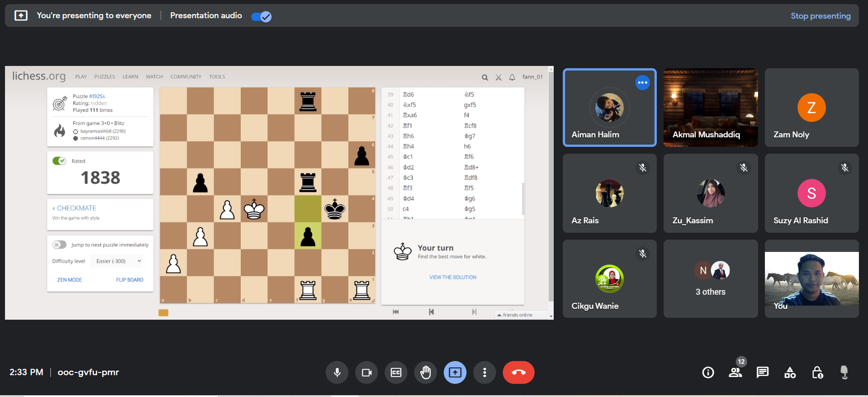Toggle the Rated puzzle switch

[60, 161]
